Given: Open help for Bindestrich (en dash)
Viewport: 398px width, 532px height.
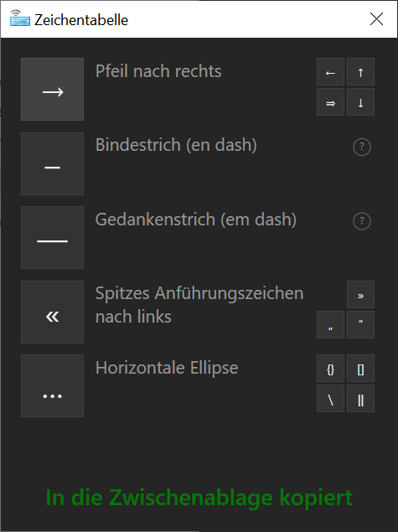Looking at the screenshot, I should (362, 147).
